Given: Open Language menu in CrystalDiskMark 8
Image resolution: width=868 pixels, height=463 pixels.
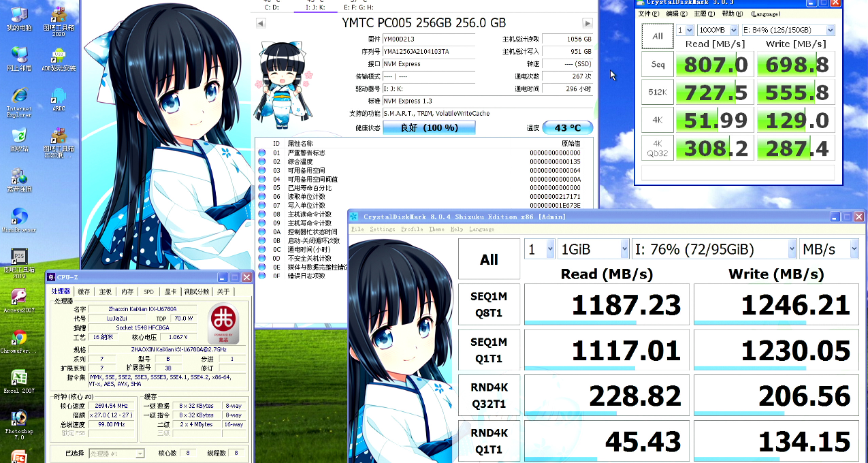Looking at the screenshot, I should (482, 229).
